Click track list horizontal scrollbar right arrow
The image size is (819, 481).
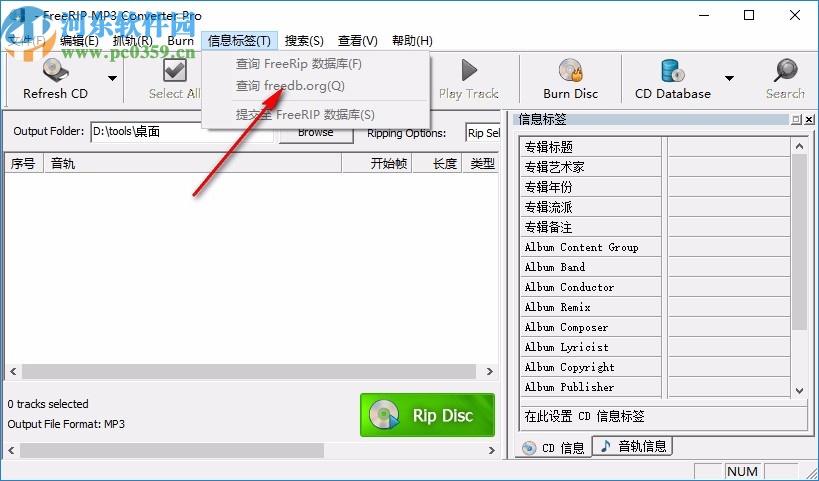pos(489,371)
